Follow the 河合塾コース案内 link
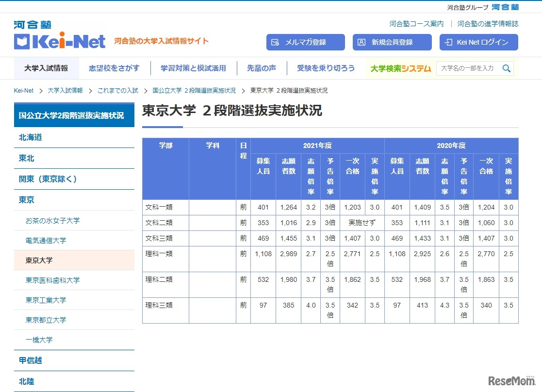 coord(416,23)
